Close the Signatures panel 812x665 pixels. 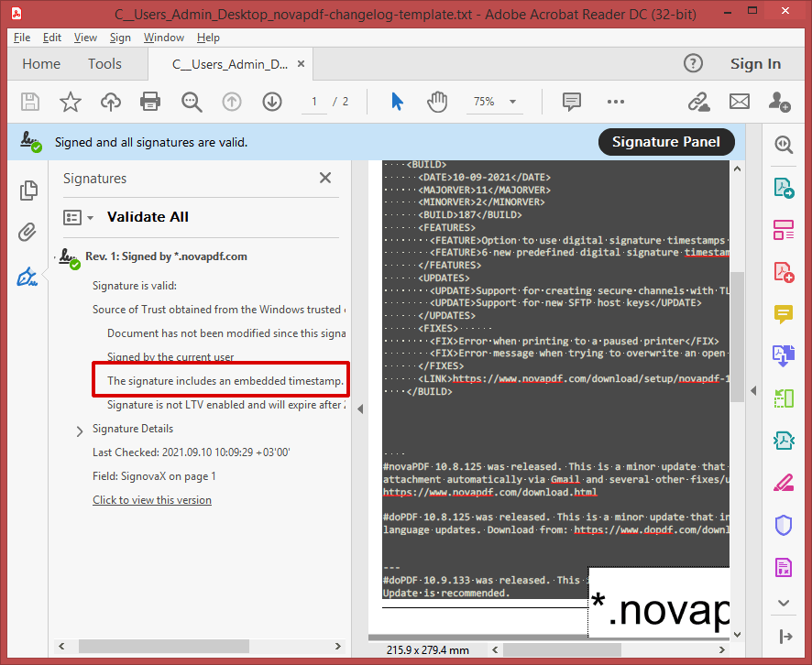coord(325,178)
